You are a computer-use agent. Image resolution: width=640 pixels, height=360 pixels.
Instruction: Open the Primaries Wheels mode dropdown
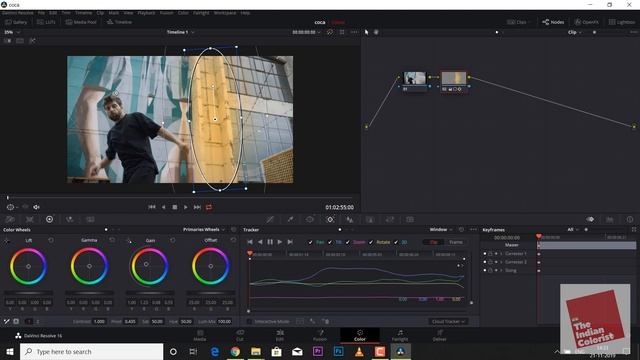(204, 230)
